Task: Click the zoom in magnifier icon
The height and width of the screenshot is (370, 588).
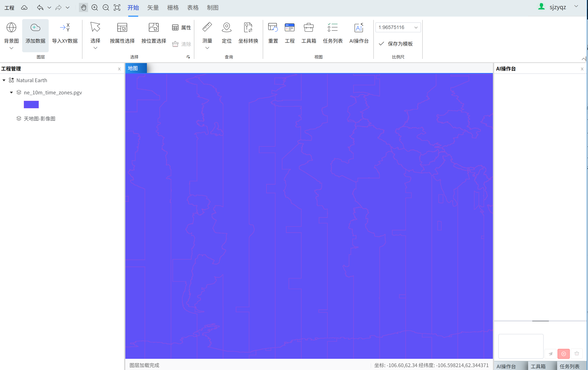Action: (x=94, y=8)
